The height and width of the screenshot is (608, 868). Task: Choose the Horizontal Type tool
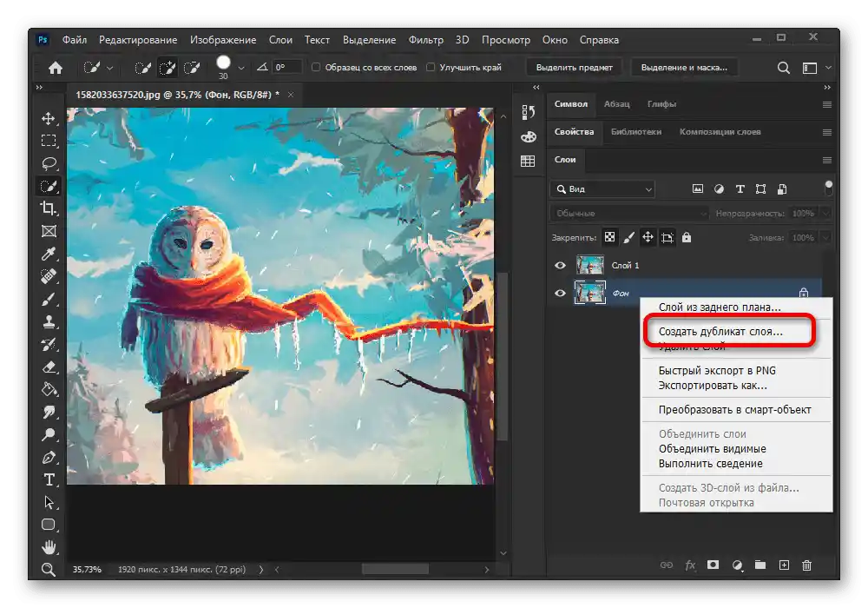[x=49, y=479]
